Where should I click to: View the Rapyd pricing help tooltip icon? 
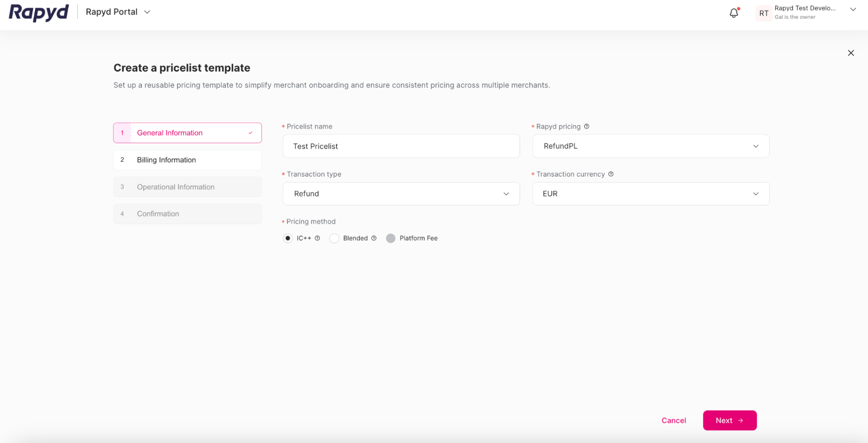(587, 126)
